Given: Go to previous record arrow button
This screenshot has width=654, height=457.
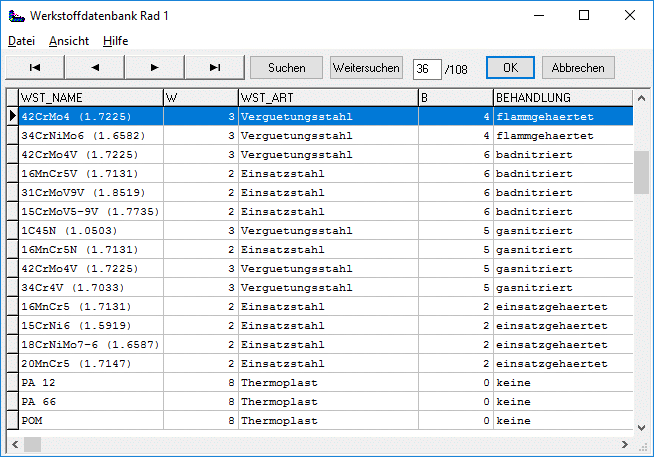Looking at the screenshot, I should (95, 67).
